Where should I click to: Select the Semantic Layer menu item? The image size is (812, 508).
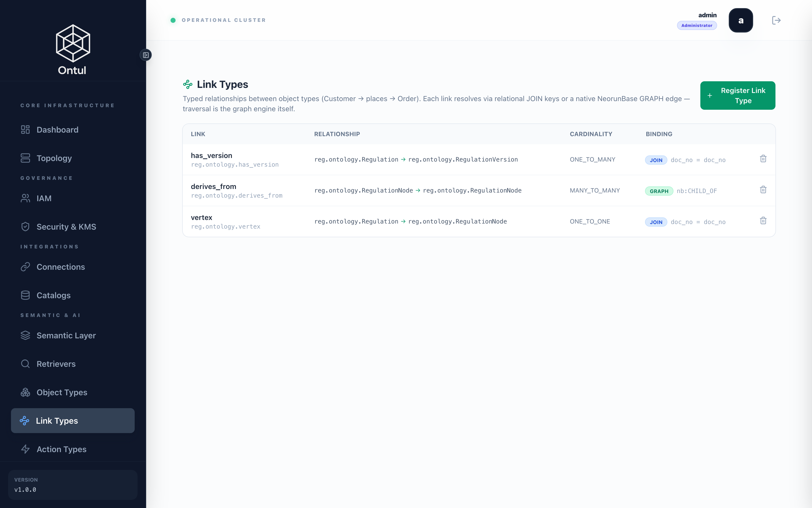pyautogui.click(x=73, y=335)
